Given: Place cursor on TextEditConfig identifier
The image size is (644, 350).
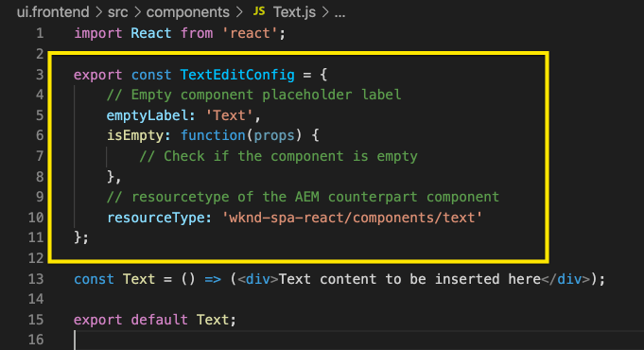Looking at the screenshot, I should point(237,75).
